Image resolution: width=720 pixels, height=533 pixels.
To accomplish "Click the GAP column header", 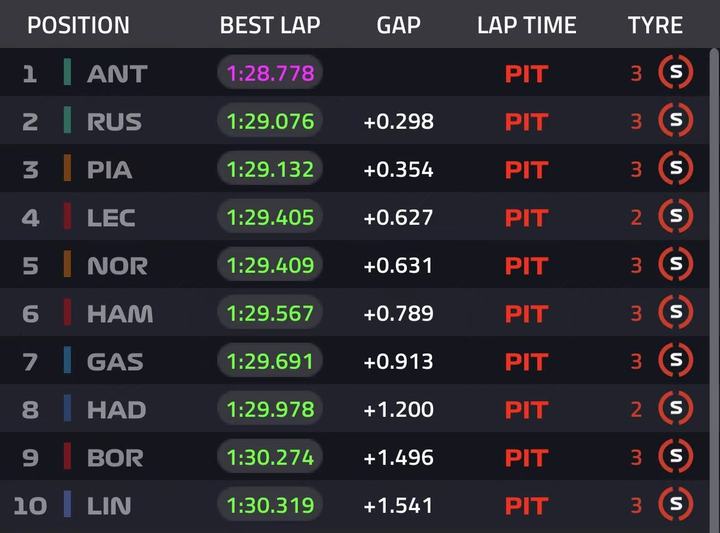I will point(398,25).
